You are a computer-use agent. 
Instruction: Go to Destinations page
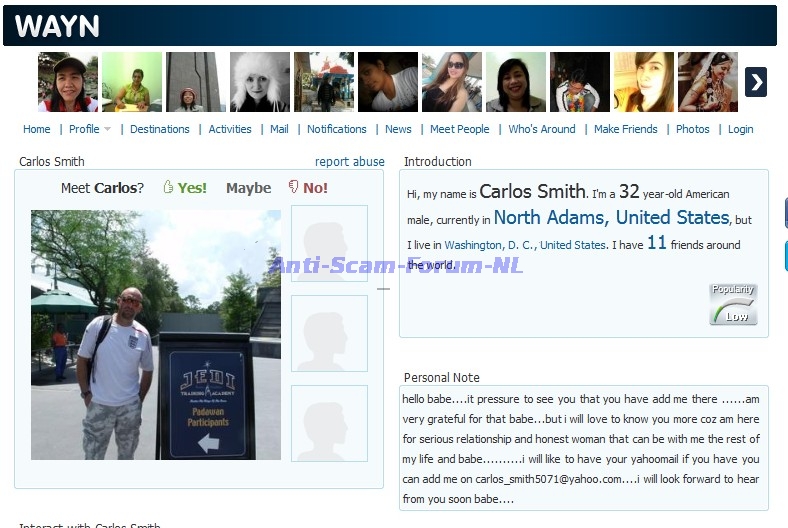(159, 129)
